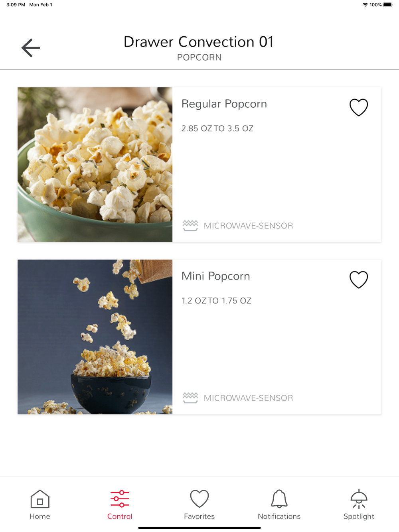Click the battery status icon

point(388,5)
